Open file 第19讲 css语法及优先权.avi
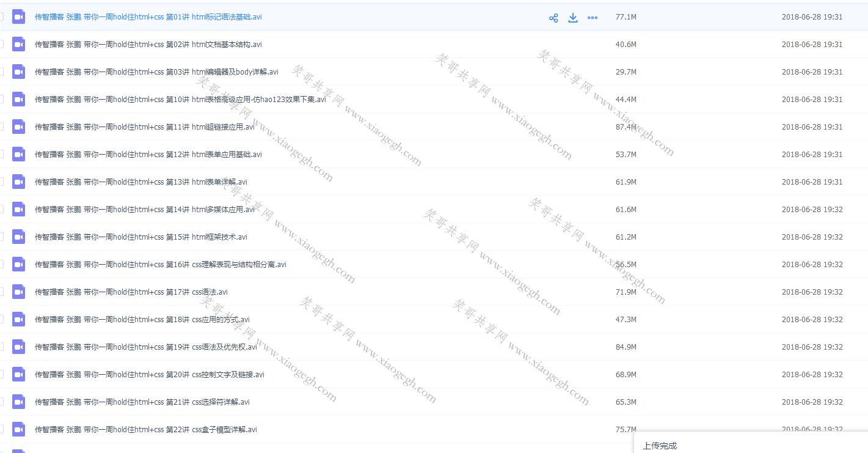 pyautogui.click(x=146, y=347)
